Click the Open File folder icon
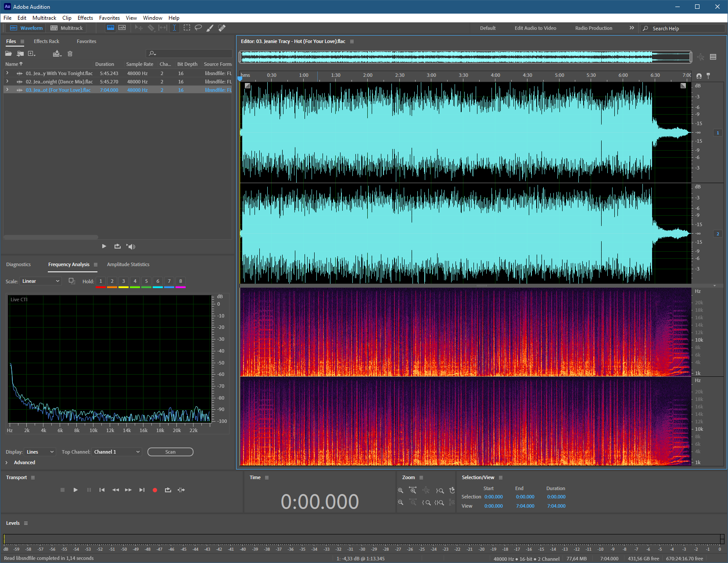 pos(8,54)
